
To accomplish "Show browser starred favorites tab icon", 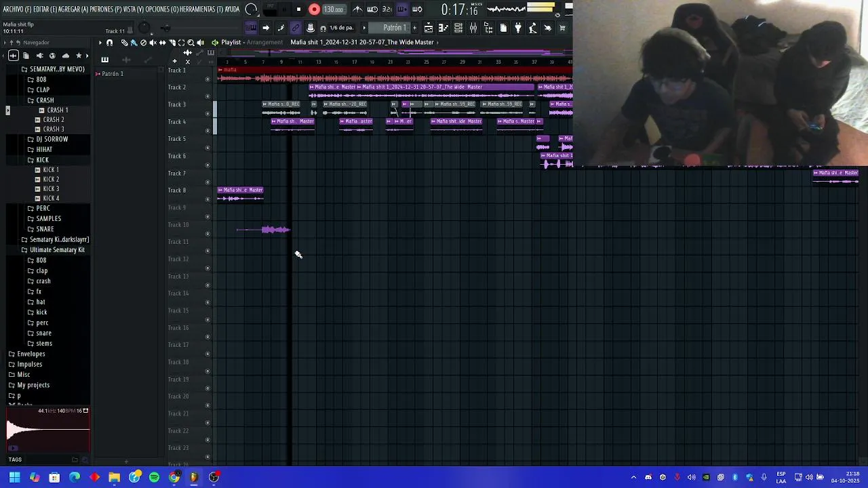I will pos(79,56).
